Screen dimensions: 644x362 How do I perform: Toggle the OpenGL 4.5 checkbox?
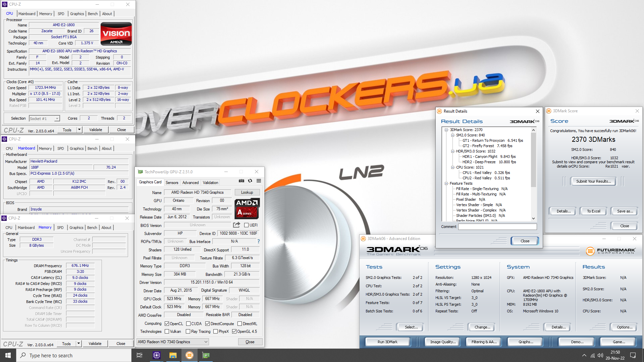click(x=234, y=331)
